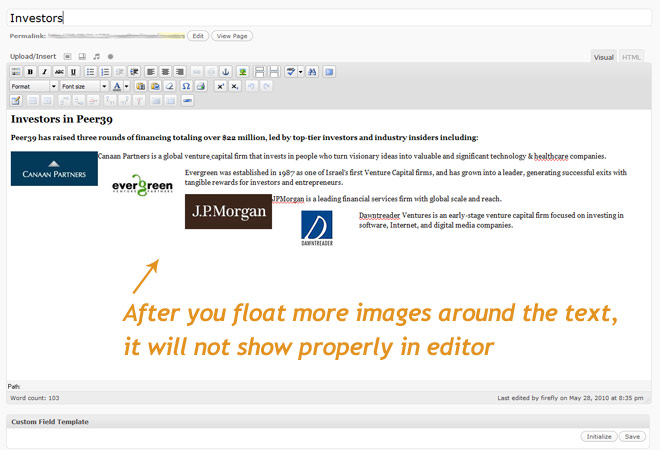Click the print icon
Screen dimensions: 660x450
201,86
